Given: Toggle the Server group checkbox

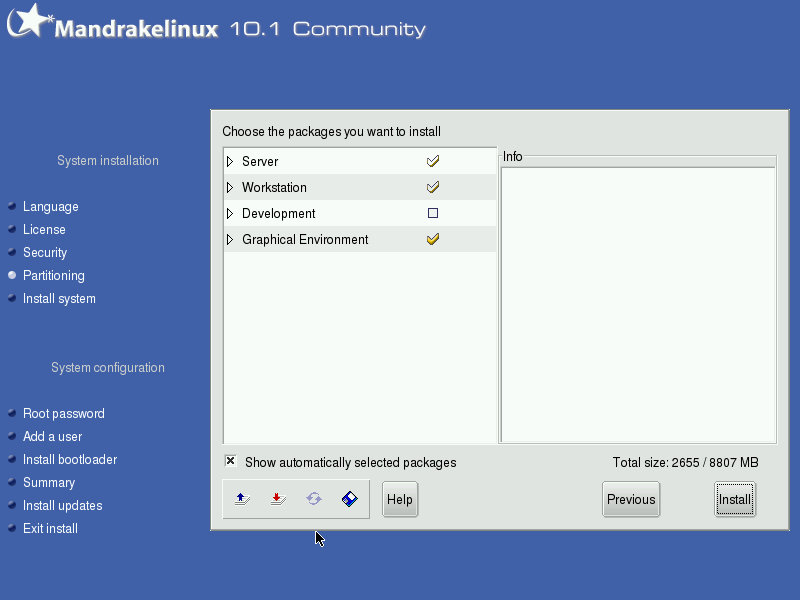Looking at the screenshot, I should click(433, 161).
